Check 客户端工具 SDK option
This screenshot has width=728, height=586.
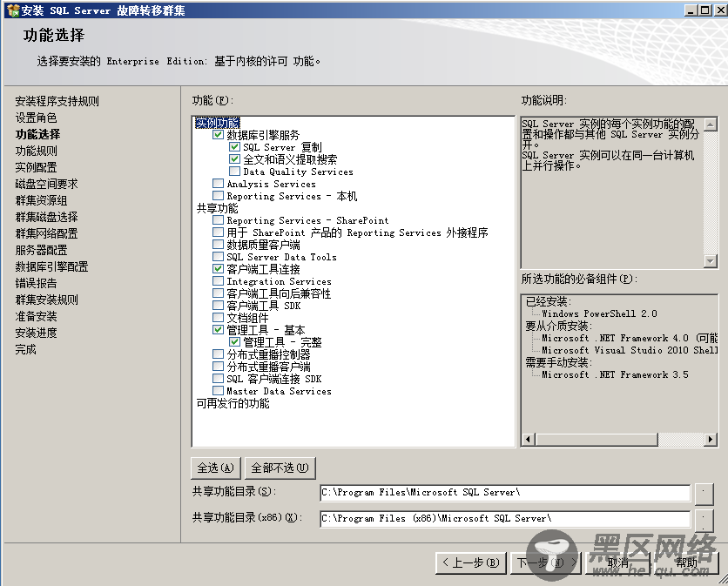219,306
